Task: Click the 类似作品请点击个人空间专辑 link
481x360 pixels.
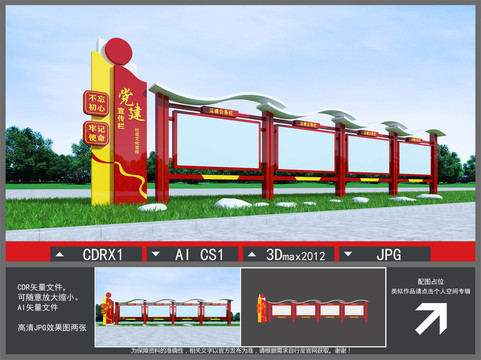Action: [x=431, y=291]
